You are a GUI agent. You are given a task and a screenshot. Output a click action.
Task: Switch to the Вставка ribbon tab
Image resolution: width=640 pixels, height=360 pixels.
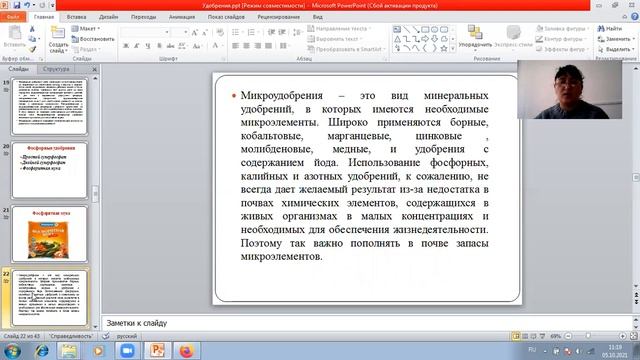76,17
